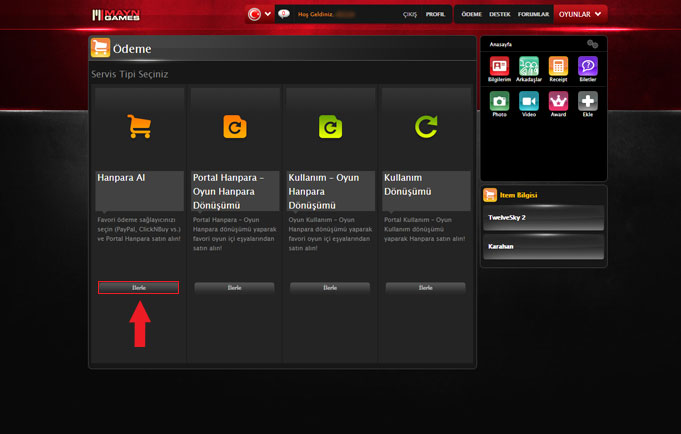The image size is (681, 434).
Task: Open the Photo camera icon
Action: tap(499, 101)
